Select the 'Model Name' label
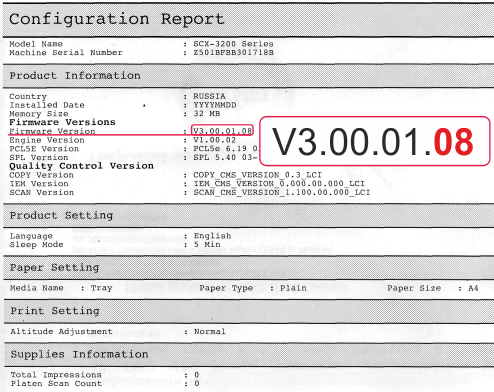The height and width of the screenshot is (392, 494). tap(36, 44)
